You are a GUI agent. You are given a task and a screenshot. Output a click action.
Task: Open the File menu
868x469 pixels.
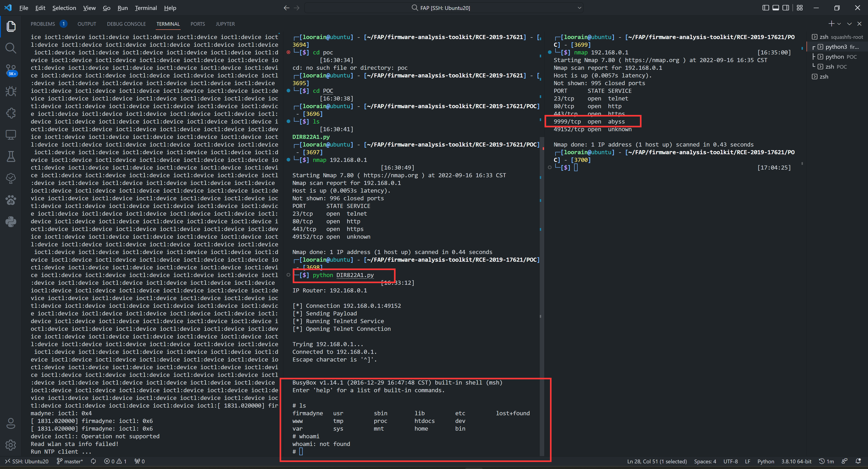(x=24, y=8)
